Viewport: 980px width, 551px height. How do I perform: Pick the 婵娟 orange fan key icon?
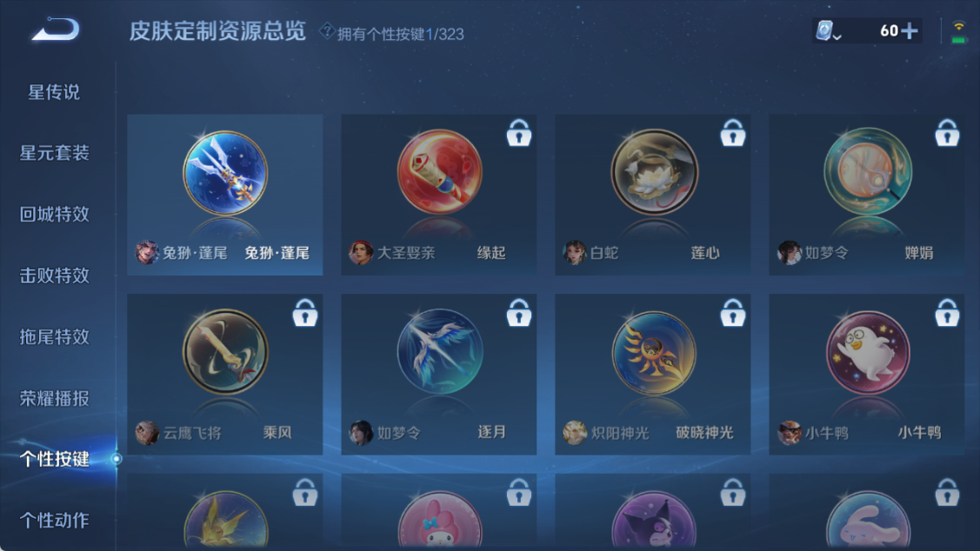[868, 172]
